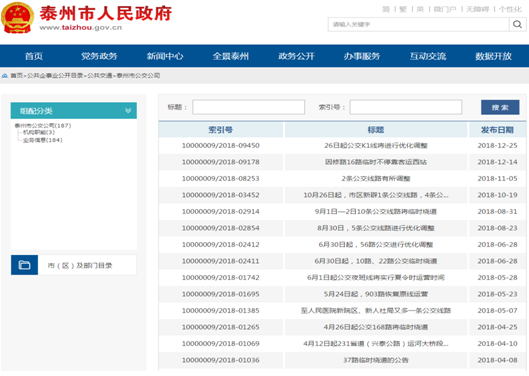Select 机构职能(3) tree item
This screenshot has height=376, width=529.
(x=39, y=132)
